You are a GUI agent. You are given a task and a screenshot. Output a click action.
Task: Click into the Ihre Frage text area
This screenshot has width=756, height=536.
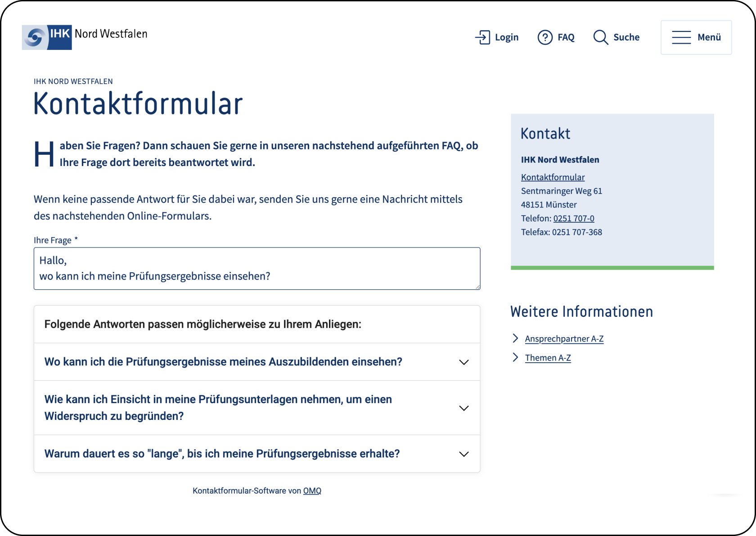tap(256, 268)
